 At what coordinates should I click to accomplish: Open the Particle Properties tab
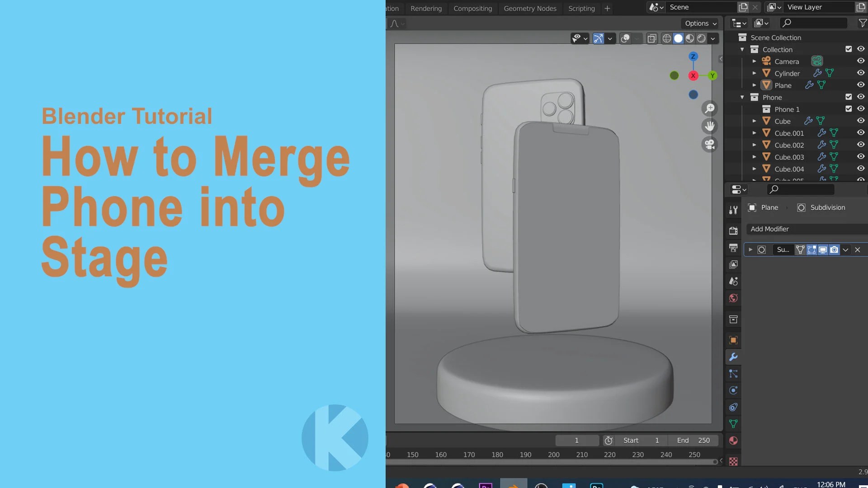pos(733,374)
